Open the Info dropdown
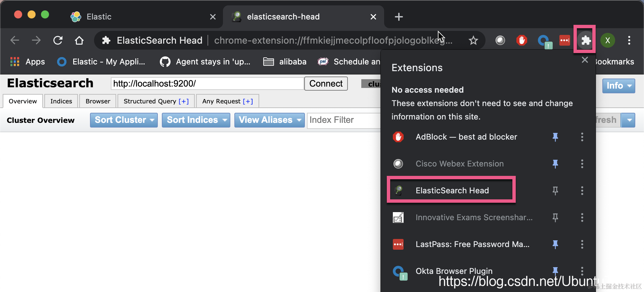Screen dimensions: 644x292 (618, 86)
